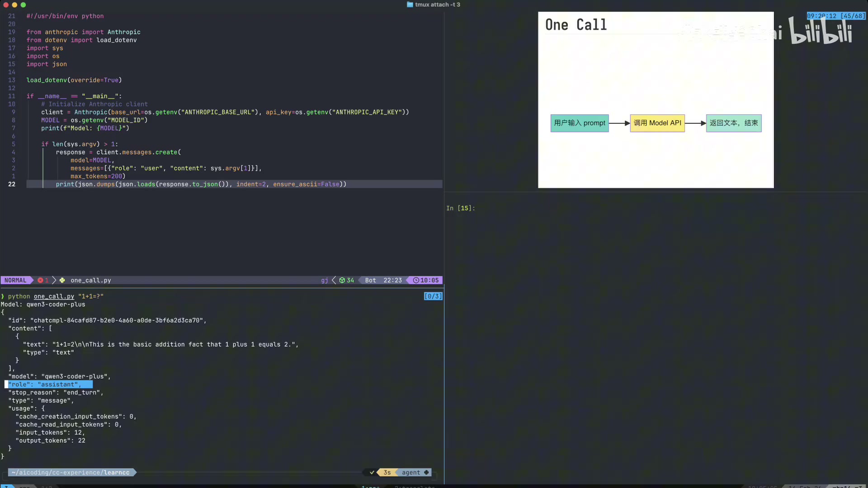The height and width of the screenshot is (488, 868).
Task: Click the green cube package icon showing 34
Action: click(x=342, y=280)
